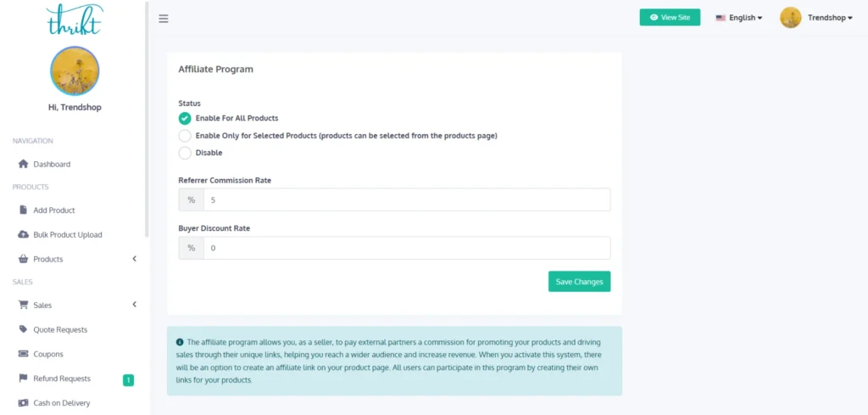This screenshot has width=868, height=415.
Task: Click the Quote Requests tag icon
Action: point(24,329)
